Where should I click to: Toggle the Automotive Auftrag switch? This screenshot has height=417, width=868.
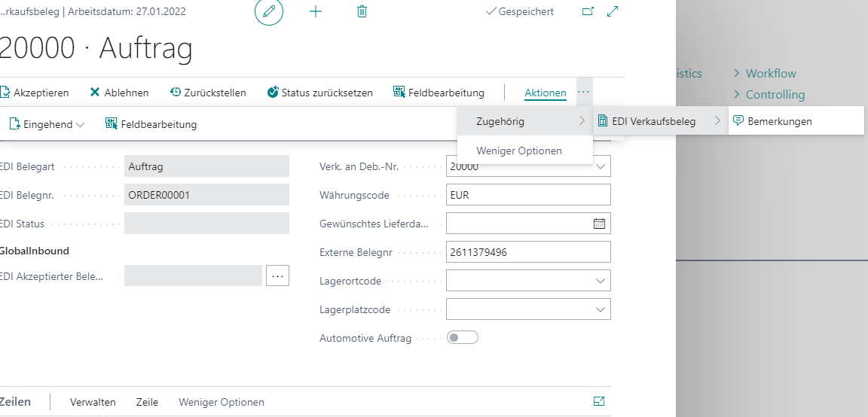pyautogui.click(x=463, y=338)
